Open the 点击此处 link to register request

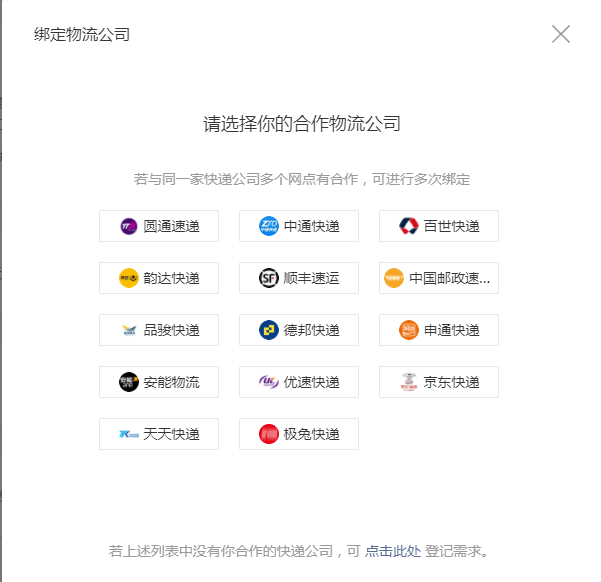[392, 551]
